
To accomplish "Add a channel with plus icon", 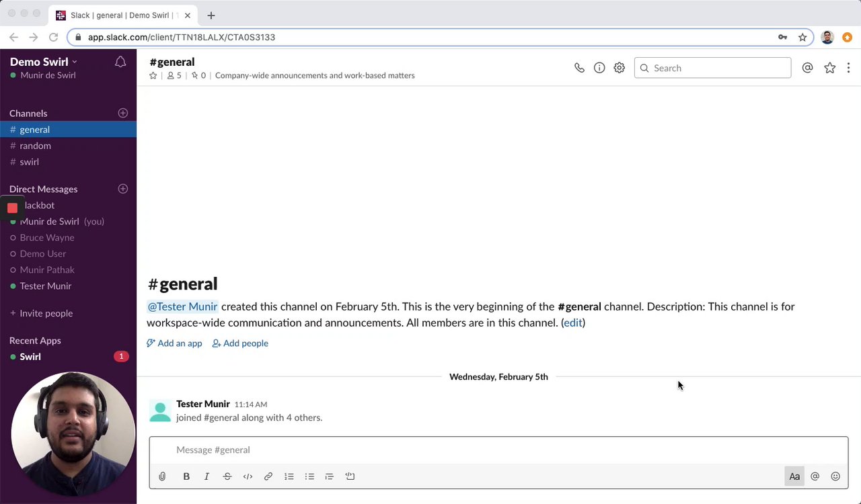I will click(122, 113).
